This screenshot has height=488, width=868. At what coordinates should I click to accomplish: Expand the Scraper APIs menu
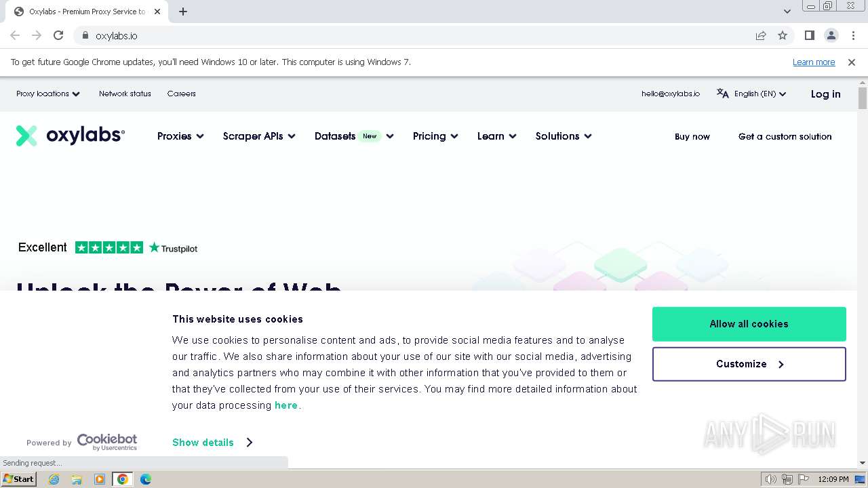click(x=259, y=136)
